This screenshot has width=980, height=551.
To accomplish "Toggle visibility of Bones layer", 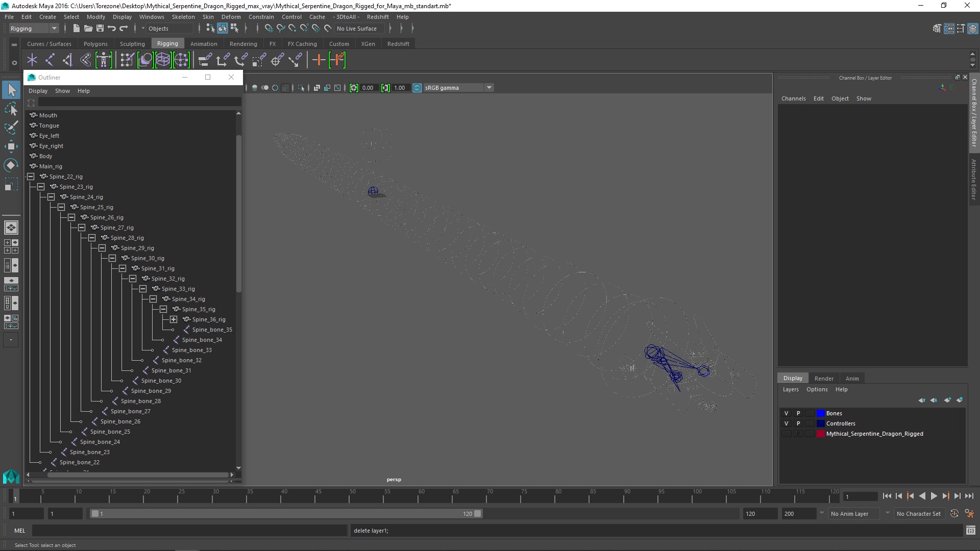I will (x=786, y=413).
